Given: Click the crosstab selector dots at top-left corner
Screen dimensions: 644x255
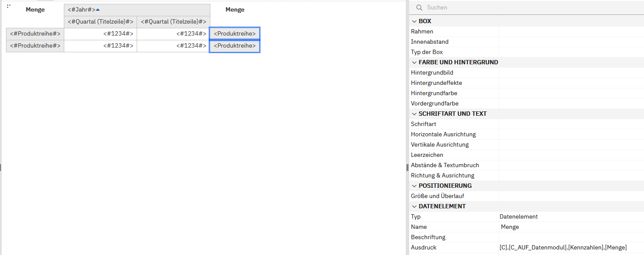Looking at the screenshot, I should click(x=9, y=6).
